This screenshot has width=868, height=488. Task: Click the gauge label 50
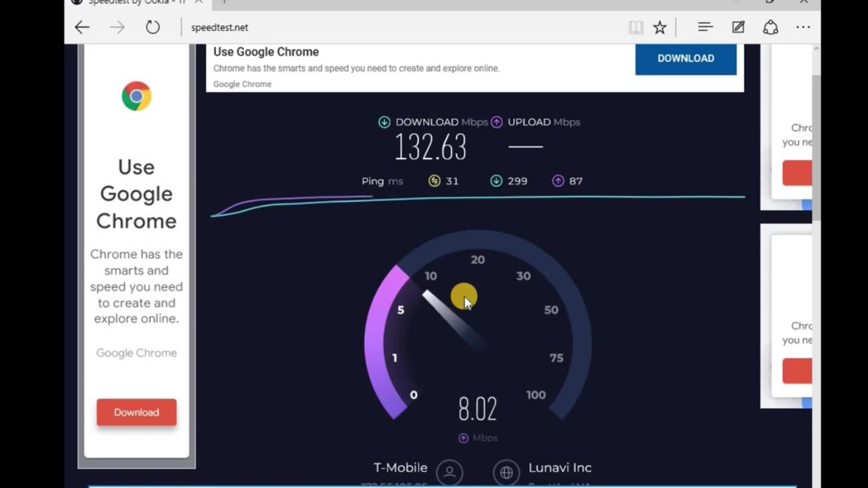pyautogui.click(x=551, y=310)
